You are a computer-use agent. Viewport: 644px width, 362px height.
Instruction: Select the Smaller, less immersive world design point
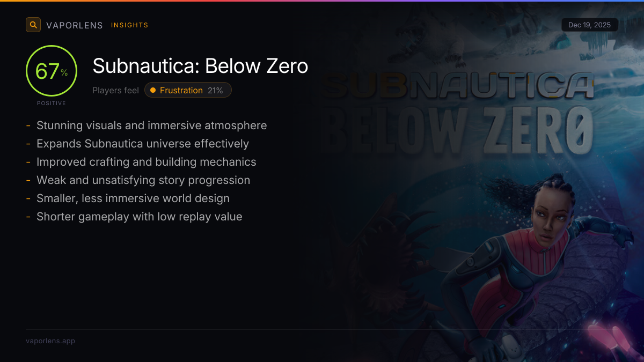[x=133, y=198]
